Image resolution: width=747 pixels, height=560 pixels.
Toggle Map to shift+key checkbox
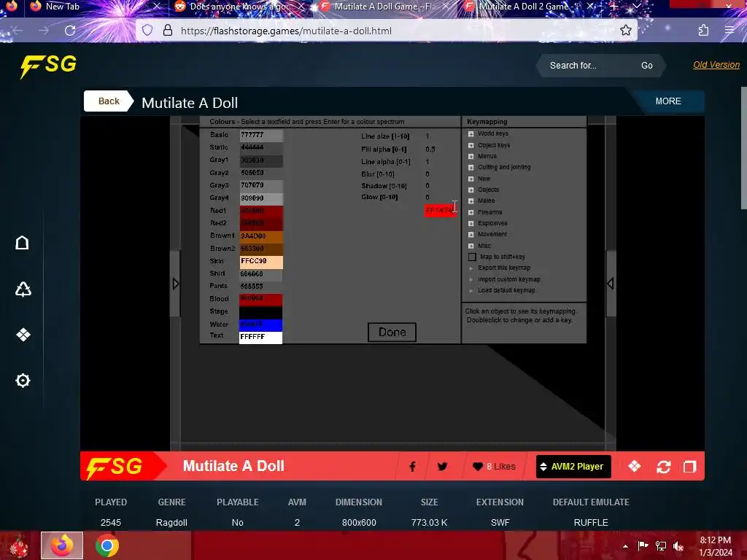(x=472, y=257)
